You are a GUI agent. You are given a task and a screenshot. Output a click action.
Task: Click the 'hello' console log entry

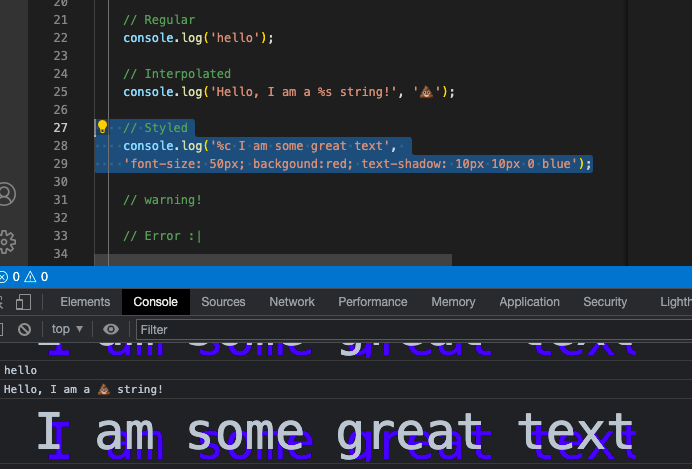click(20, 370)
